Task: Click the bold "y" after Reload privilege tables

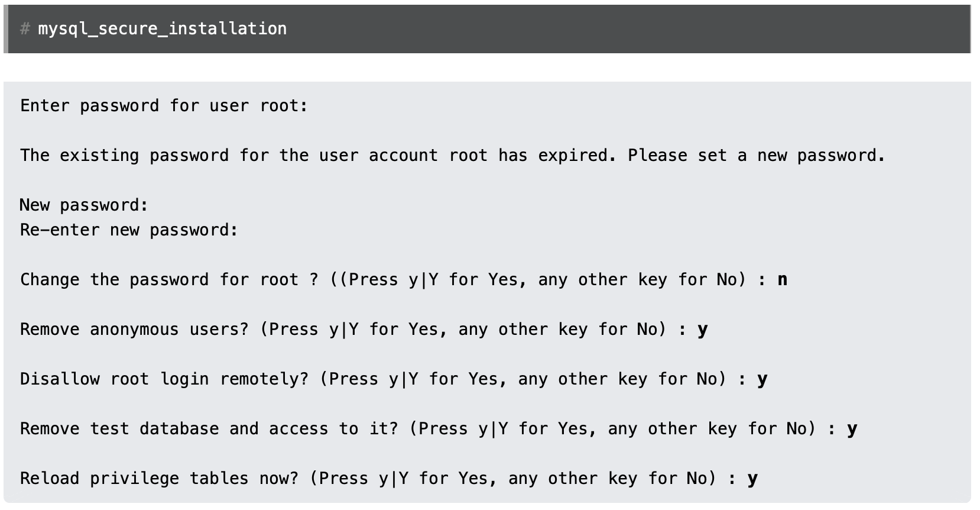Action: pos(752,479)
